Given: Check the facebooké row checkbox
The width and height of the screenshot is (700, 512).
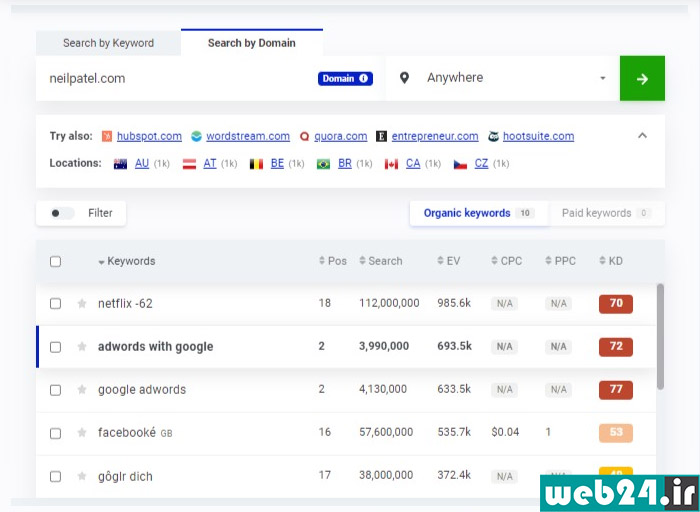Looking at the screenshot, I should click(x=55, y=433).
